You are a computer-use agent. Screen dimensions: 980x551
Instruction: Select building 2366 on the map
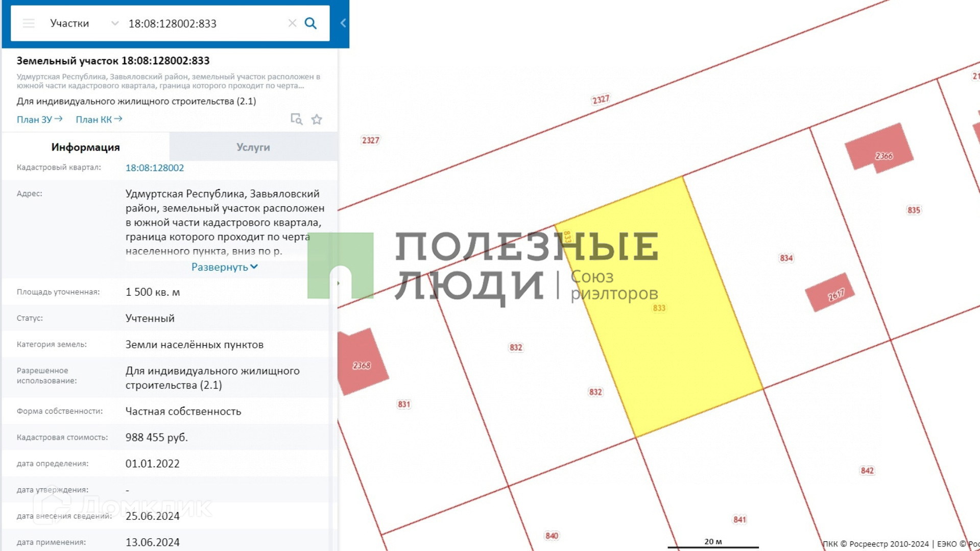point(879,148)
